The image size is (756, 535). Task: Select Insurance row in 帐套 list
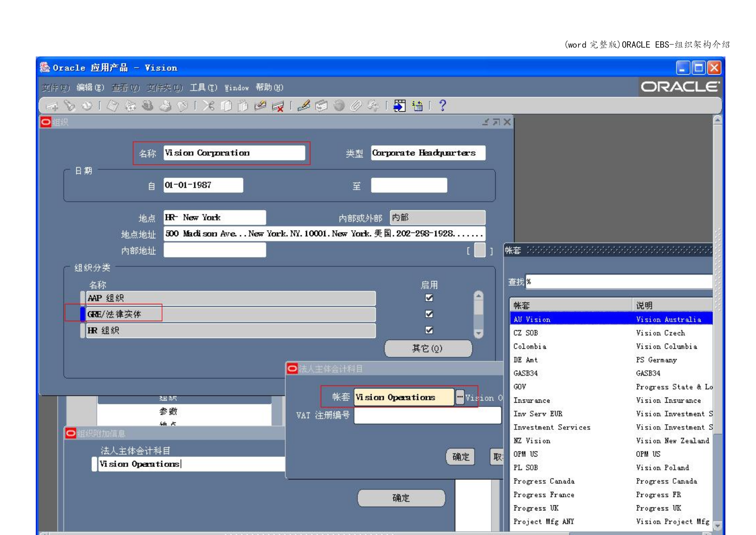point(611,400)
